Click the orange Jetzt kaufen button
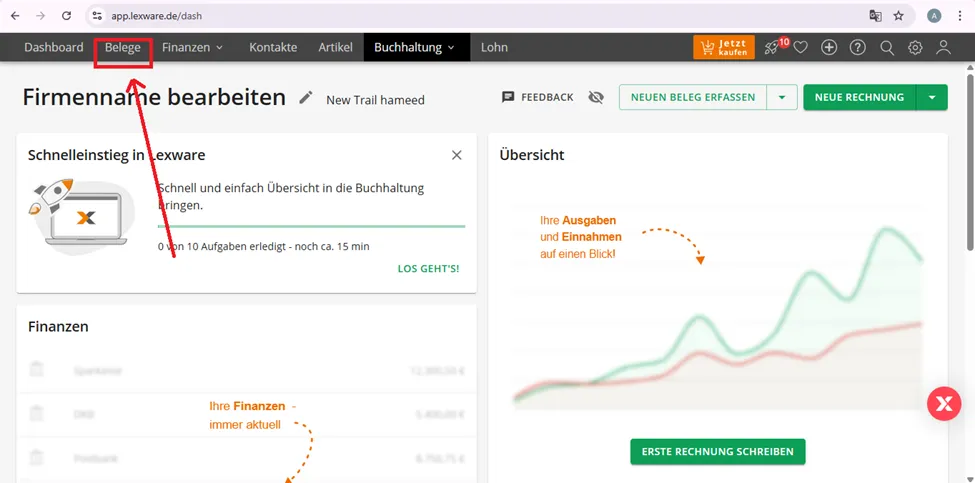This screenshot has width=975, height=483. [724, 47]
